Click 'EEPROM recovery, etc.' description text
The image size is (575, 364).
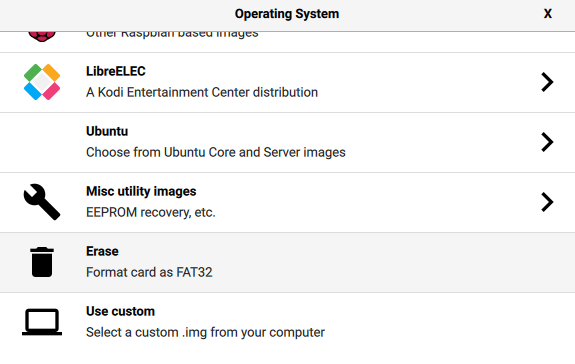pyautogui.click(x=150, y=213)
